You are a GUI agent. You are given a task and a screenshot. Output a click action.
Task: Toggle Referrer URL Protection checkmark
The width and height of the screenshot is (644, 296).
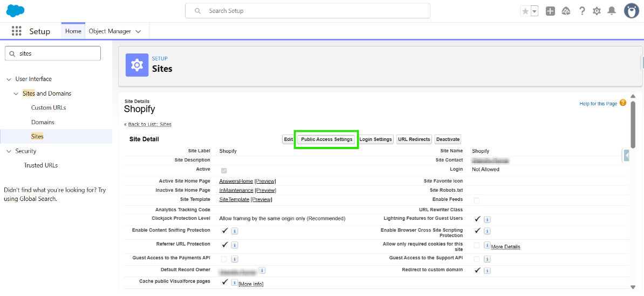[225, 245]
